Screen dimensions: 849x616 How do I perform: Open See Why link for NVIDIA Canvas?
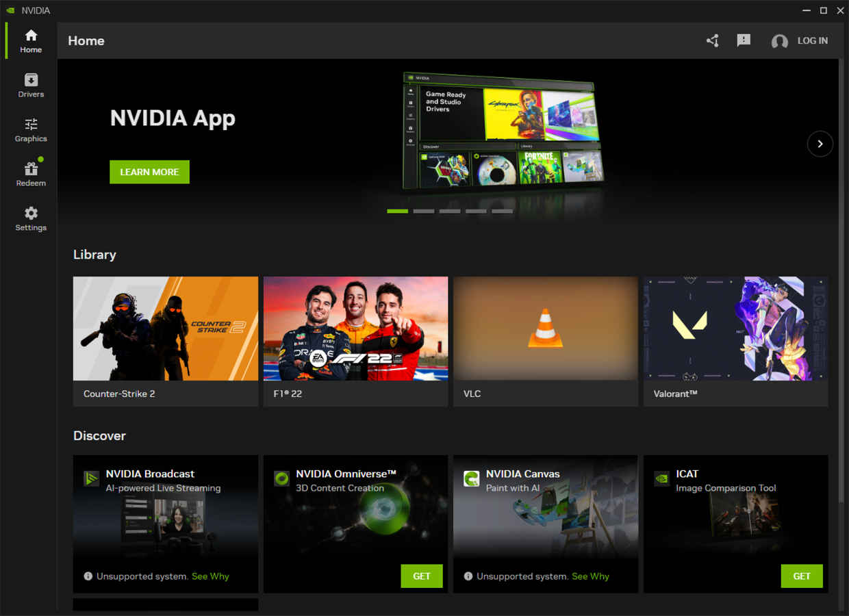590,576
